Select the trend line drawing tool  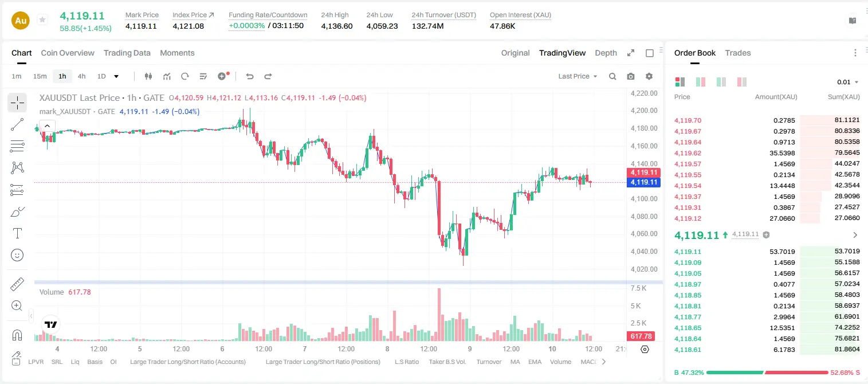[17, 124]
